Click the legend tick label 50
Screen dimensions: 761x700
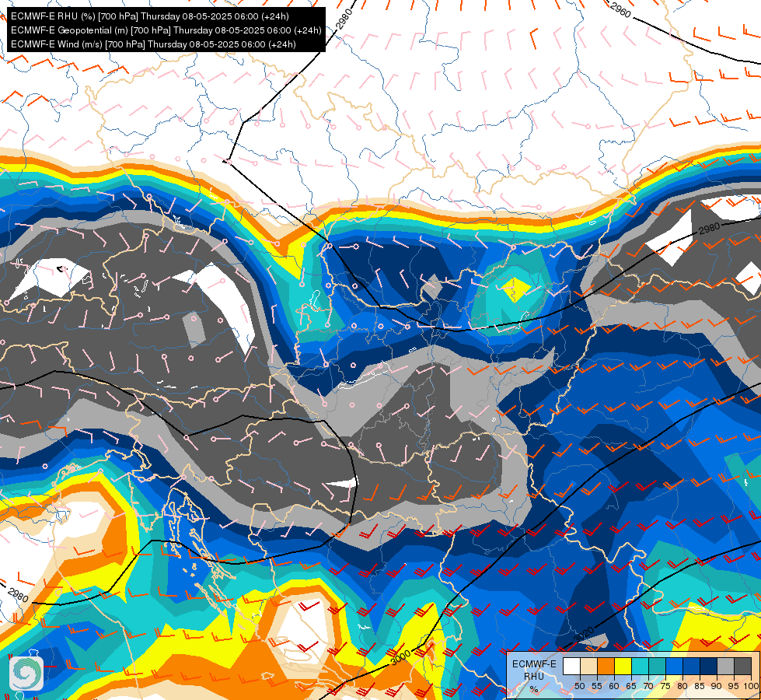(x=579, y=687)
